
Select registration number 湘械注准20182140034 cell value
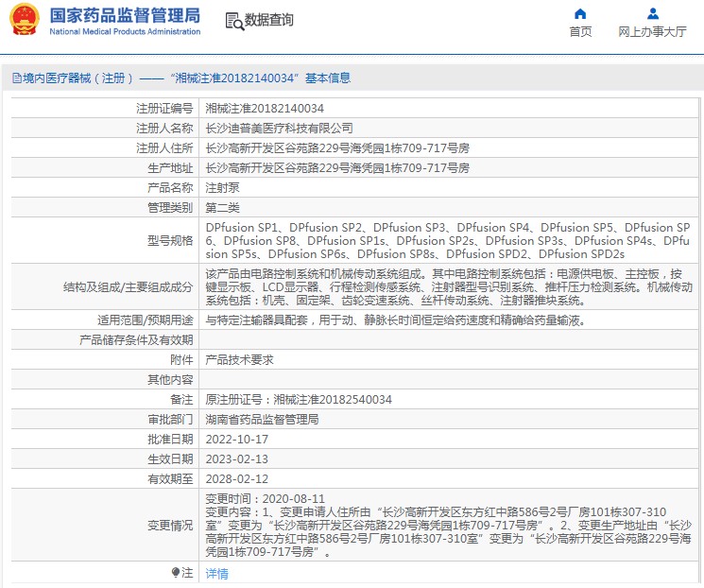pyautogui.click(x=265, y=109)
